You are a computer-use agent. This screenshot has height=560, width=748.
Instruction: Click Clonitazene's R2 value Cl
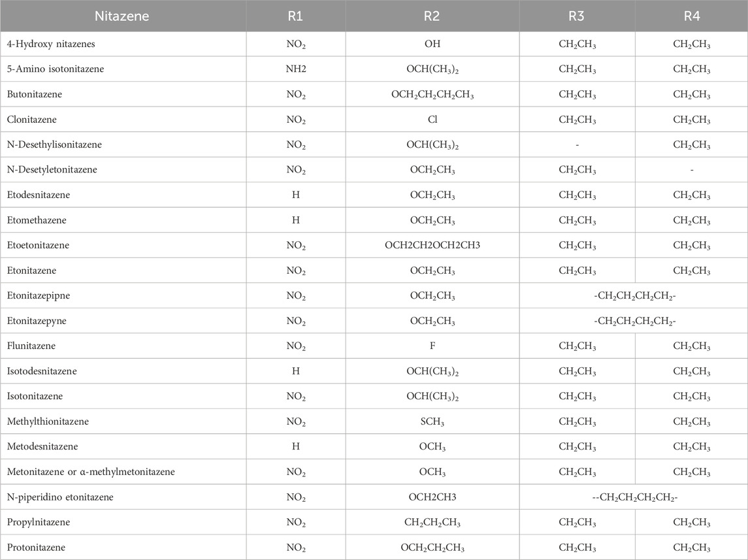432,120
